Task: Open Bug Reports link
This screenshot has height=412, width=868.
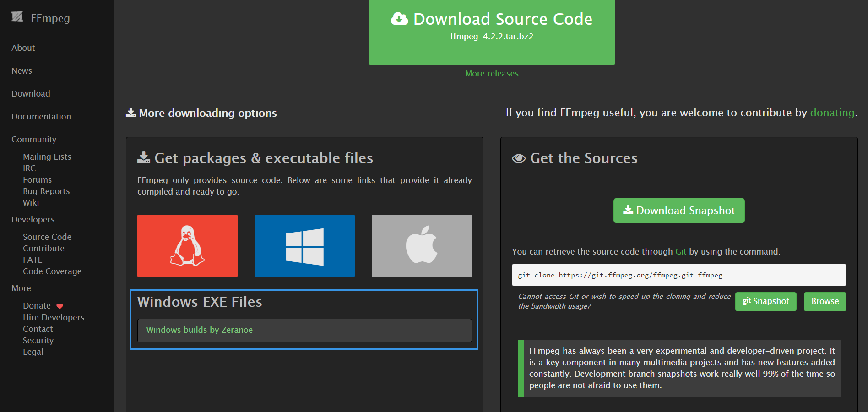Action: point(46,191)
